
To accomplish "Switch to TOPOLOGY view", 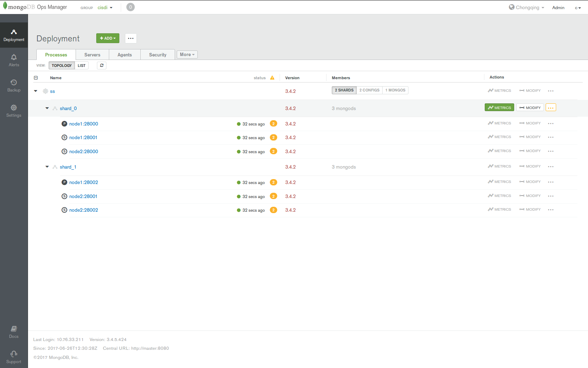I will pos(61,65).
